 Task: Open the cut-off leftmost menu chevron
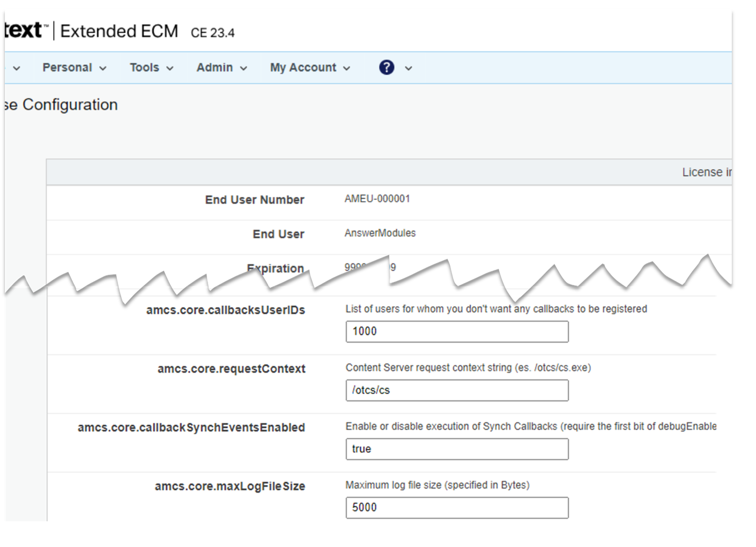click(x=17, y=68)
